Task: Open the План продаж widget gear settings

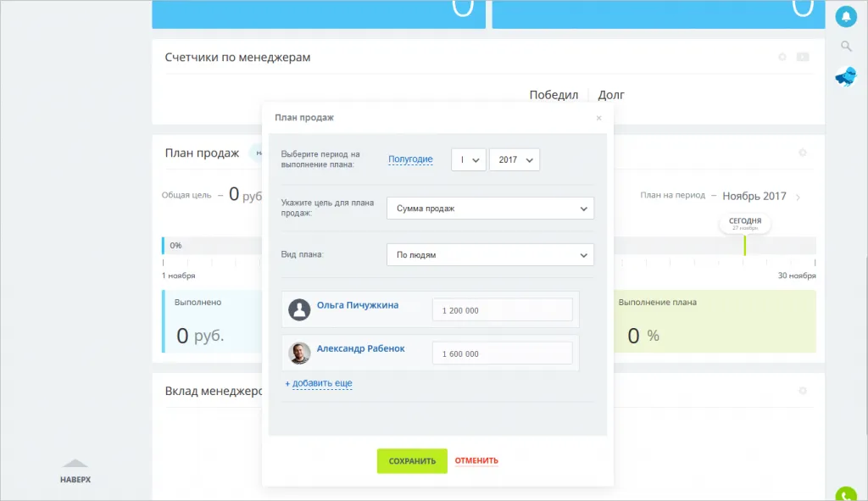Action: coord(803,153)
